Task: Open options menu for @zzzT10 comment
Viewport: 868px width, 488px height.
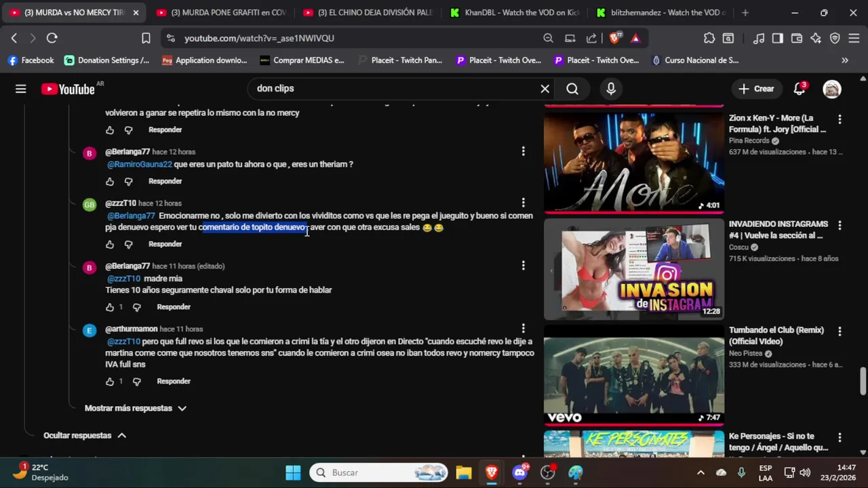Action: coord(523,203)
